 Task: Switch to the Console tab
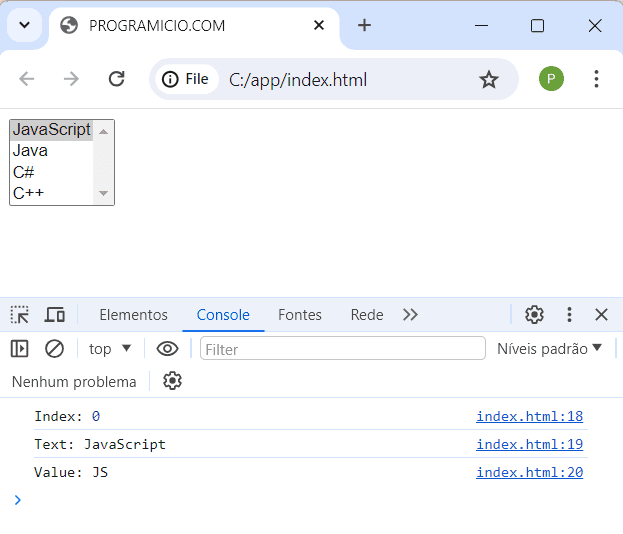[x=223, y=315]
